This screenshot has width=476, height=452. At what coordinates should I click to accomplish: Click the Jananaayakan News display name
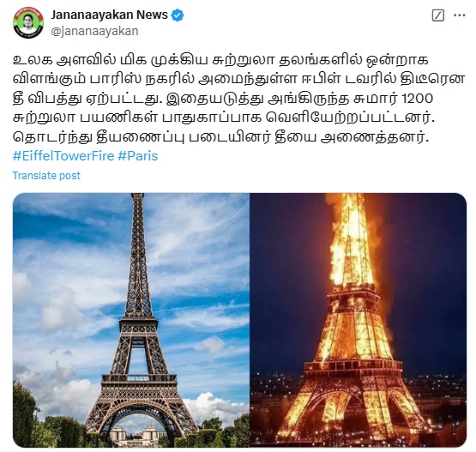point(109,15)
